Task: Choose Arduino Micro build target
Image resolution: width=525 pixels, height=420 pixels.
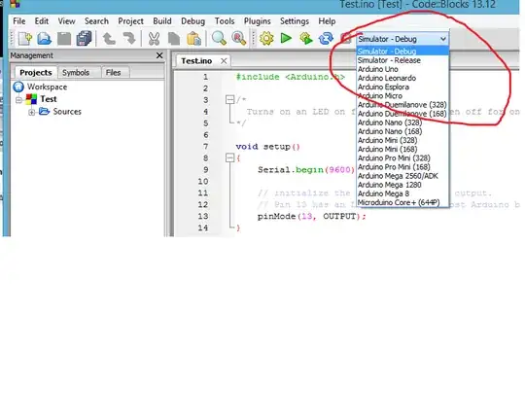Action: coord(402,96)
